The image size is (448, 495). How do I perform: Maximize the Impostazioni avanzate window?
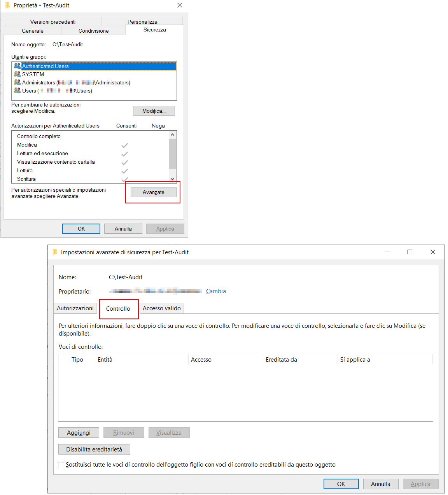409,252
